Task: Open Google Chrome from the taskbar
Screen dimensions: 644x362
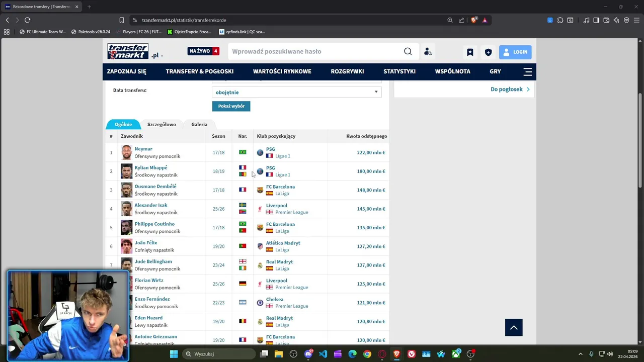Action: point(367,354)
